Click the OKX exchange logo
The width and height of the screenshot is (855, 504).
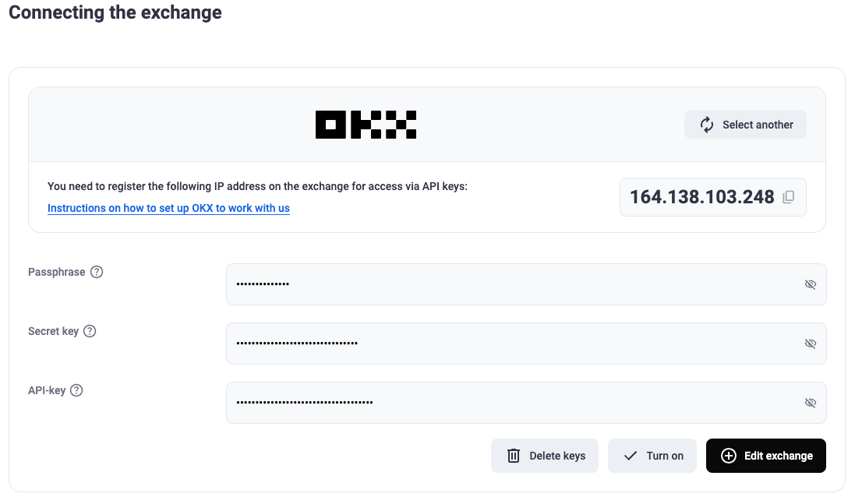[x=366, y=125]
